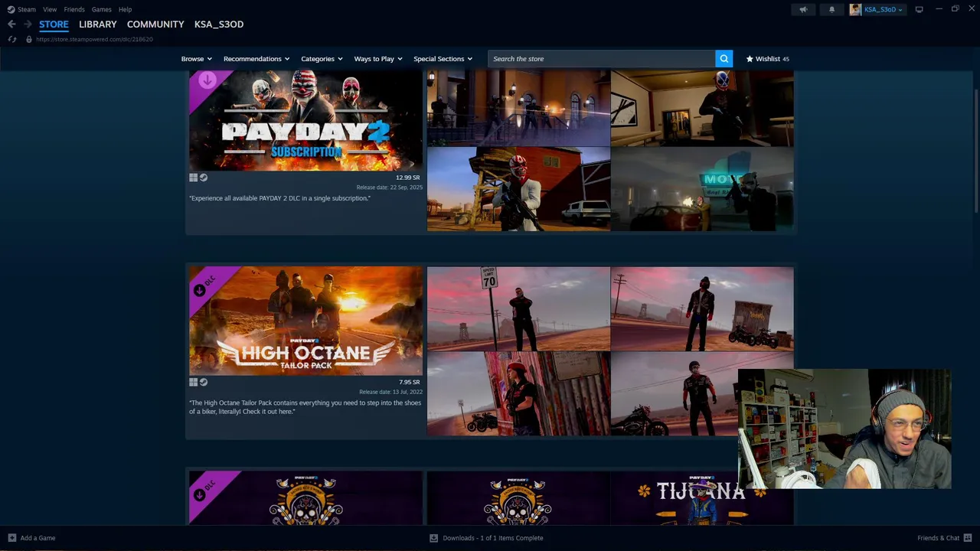Viewport: 980px width, 551px height.
Task: Open the PAYDAY 2 masked gunman room screenshot
Action: pos(702,108)
